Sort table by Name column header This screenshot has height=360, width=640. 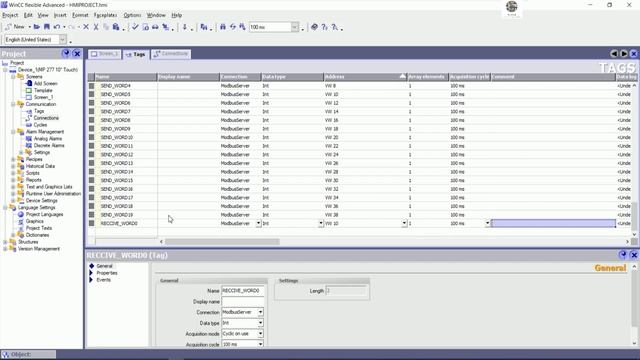click(126, 77)
